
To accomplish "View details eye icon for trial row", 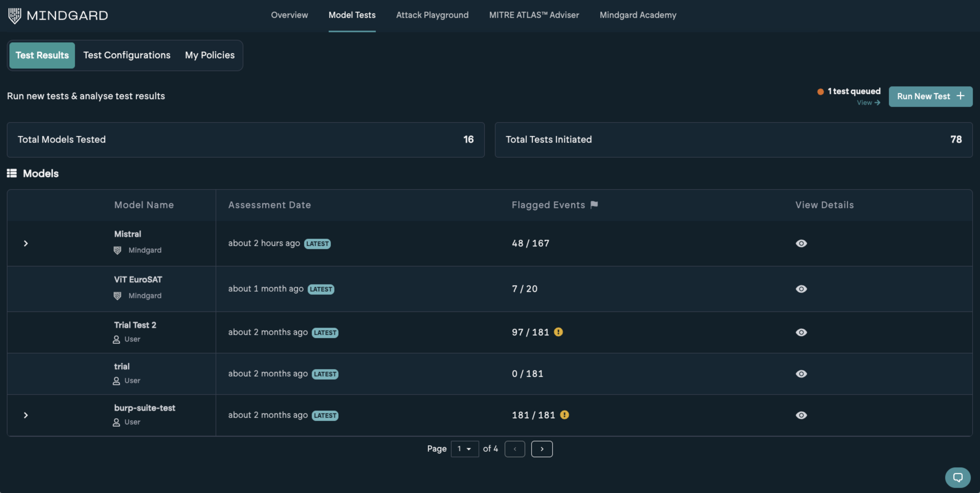I will pyautogui.click(x=801, y=374).
